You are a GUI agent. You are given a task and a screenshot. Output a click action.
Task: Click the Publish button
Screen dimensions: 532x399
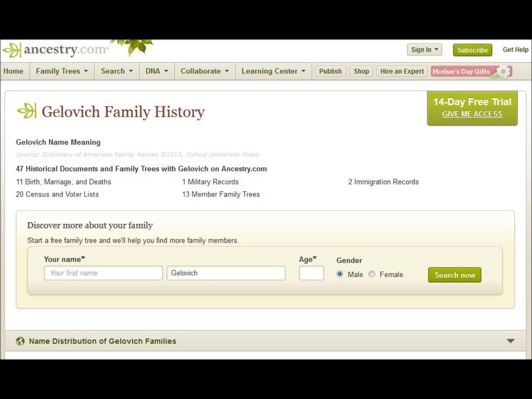[330, 71]
